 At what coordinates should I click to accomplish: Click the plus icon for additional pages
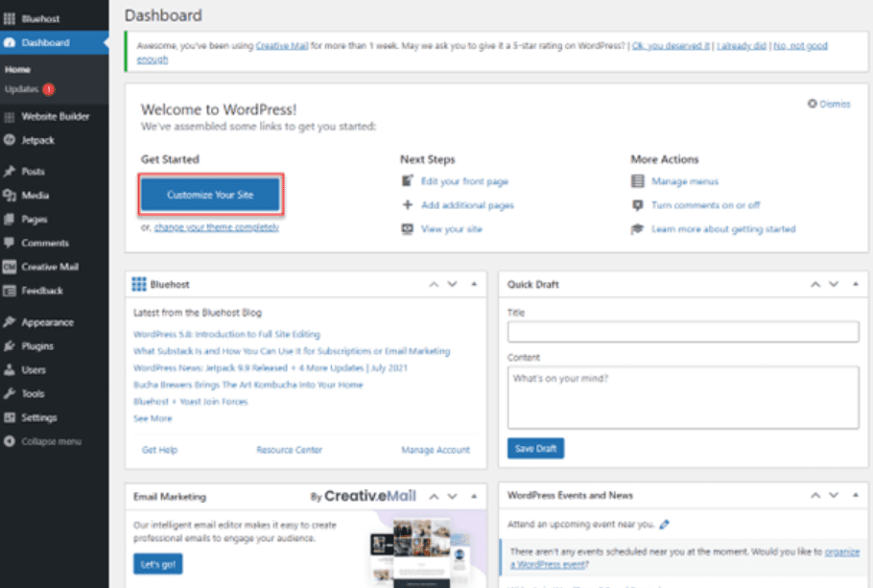tap(408, 205)
